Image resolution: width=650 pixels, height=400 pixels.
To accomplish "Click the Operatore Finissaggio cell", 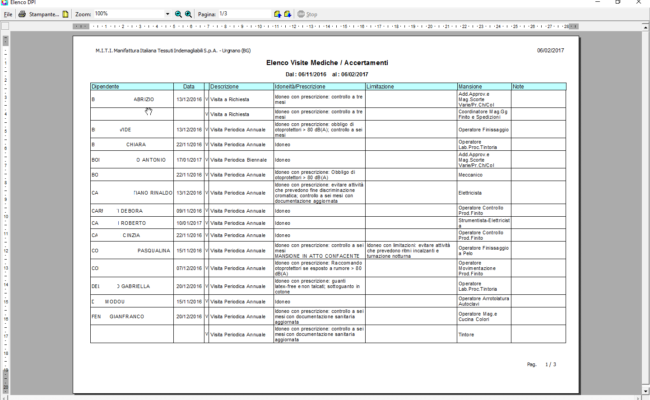I will click(x=483, y=130).
